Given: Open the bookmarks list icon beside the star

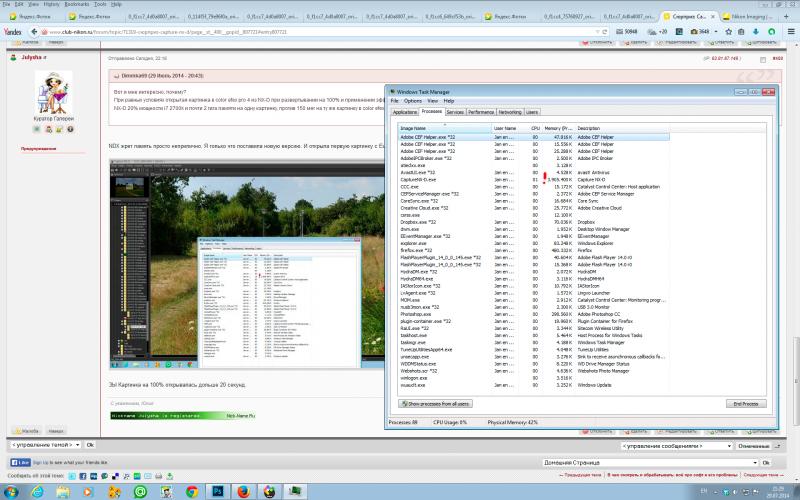Looking at the screenshot, I should pyautogui.click(x=741, y=32).
